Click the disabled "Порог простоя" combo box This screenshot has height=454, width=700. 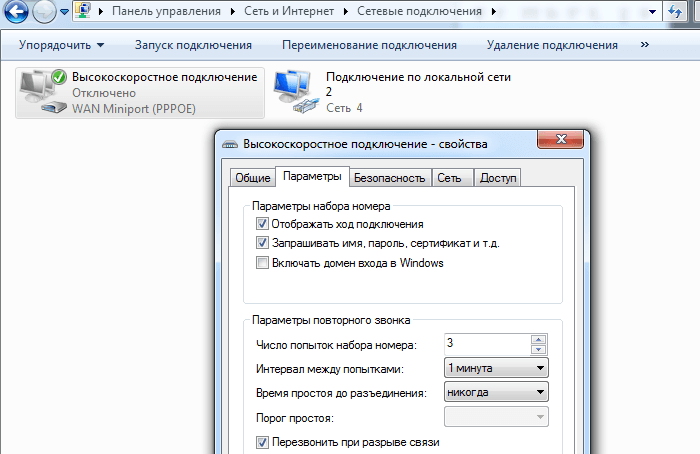(x=496, y=417)
